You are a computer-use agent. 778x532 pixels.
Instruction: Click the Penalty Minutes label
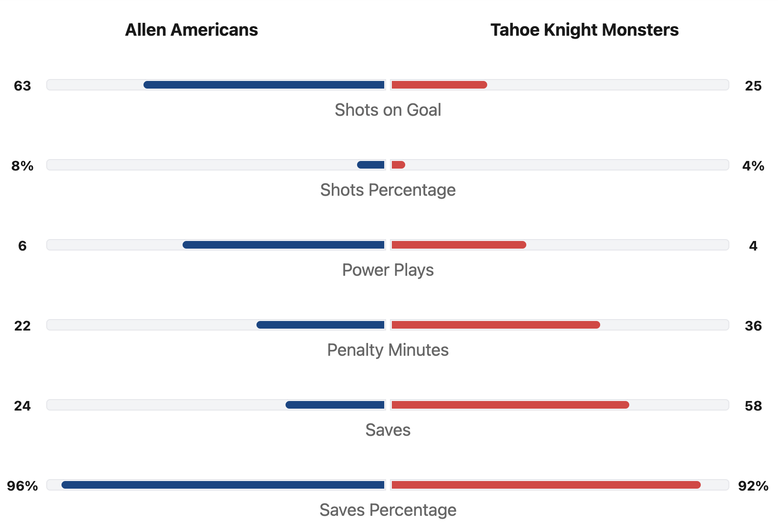[x=388, y=350]
